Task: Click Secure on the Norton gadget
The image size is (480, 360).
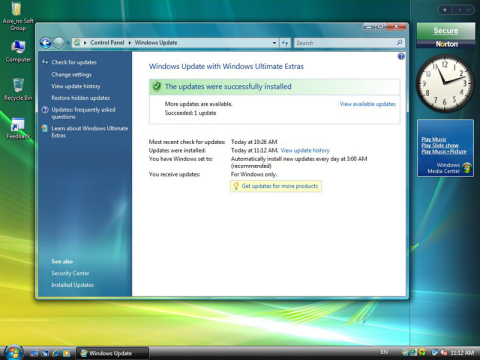Action: pyautogui.click(x=446, y=31)
